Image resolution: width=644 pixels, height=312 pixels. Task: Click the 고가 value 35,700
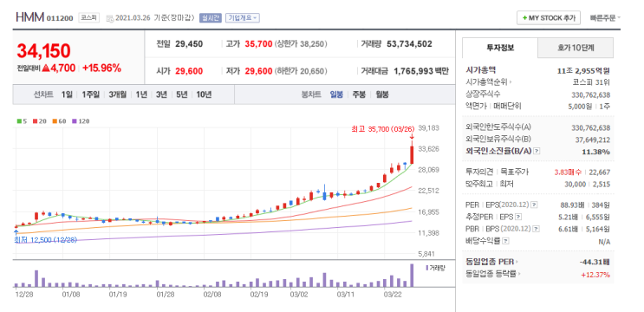pos(259,44)
